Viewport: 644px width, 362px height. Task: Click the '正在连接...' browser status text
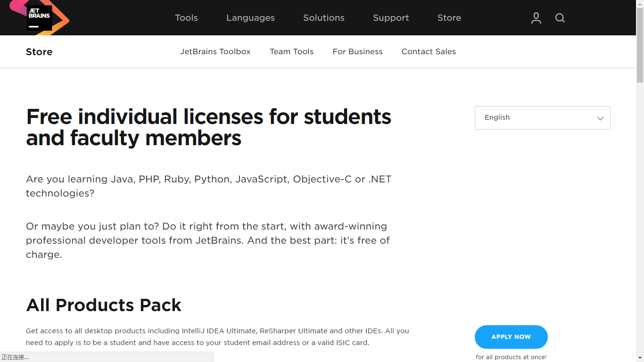click(15, 357)
